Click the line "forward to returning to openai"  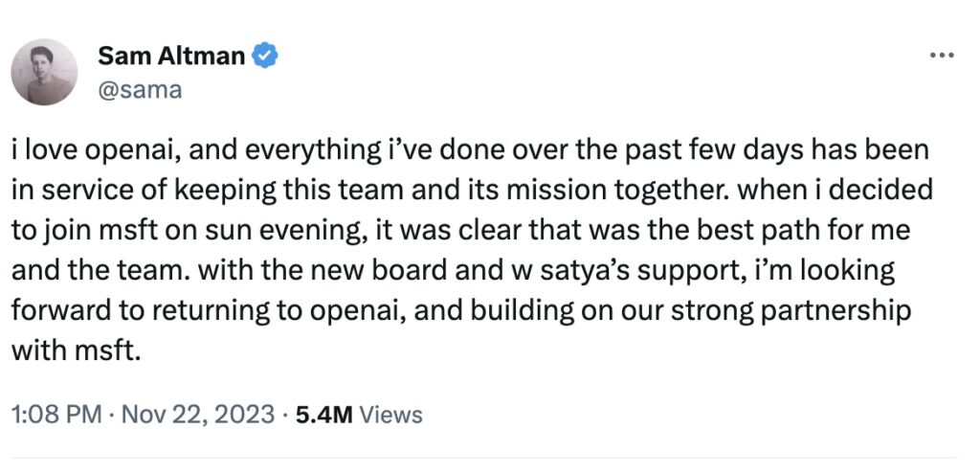461,311
